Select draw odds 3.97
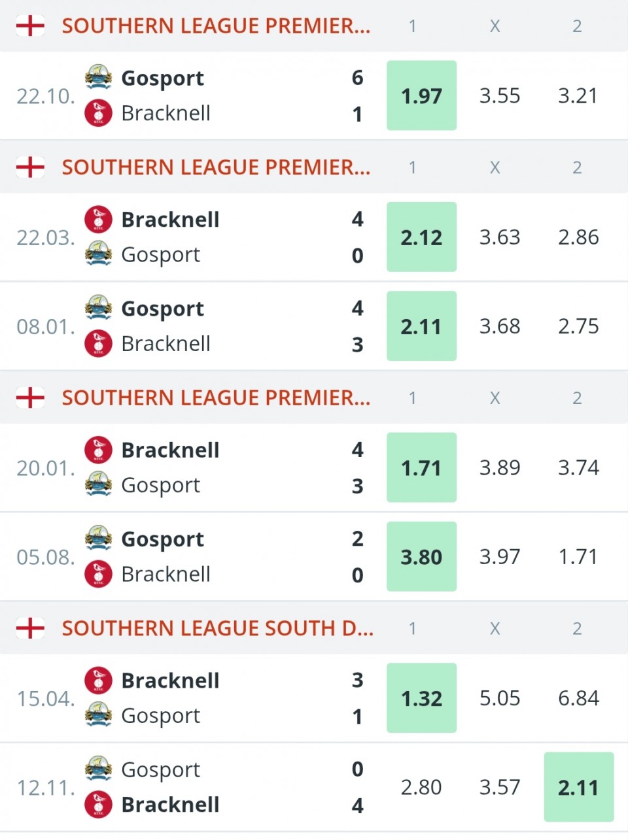 pos(500,557)
